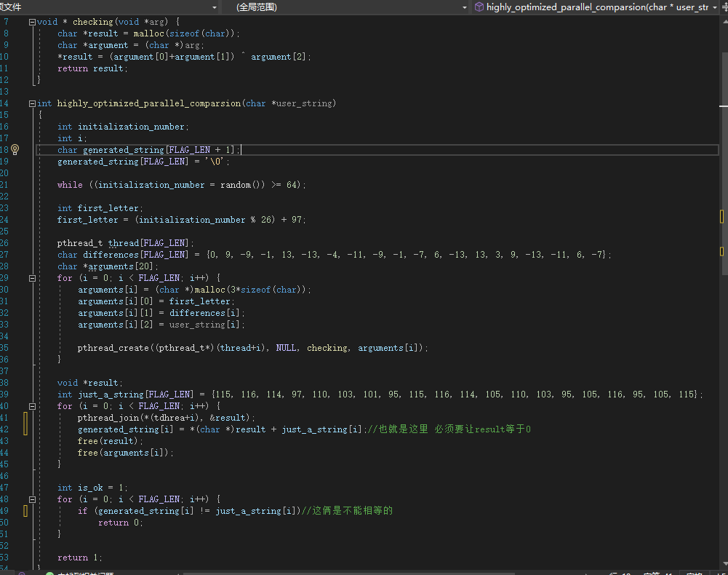
Task: Click the function cube icon in navigation bar
Action: pos(479,7)
